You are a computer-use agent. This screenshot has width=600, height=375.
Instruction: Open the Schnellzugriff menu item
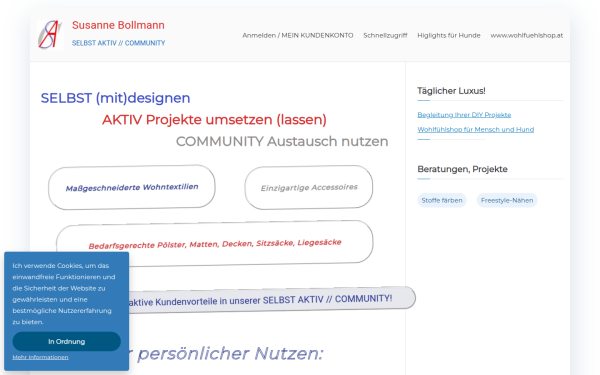(x=385, y=35)
